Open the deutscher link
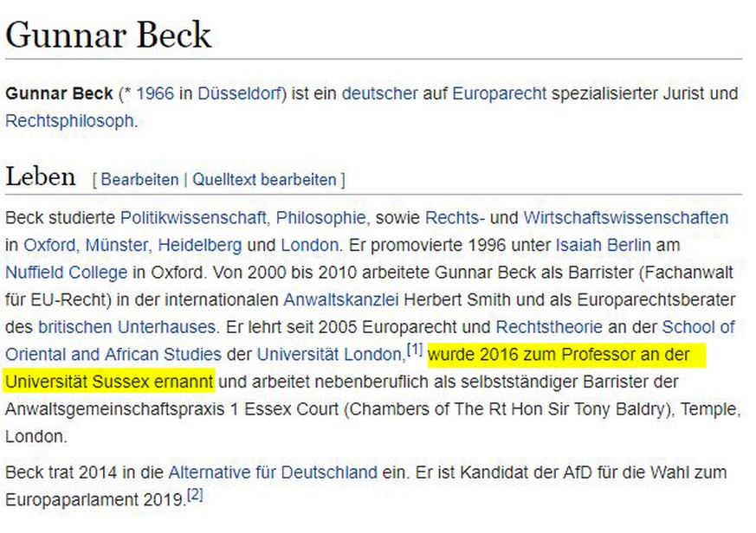 380,93
